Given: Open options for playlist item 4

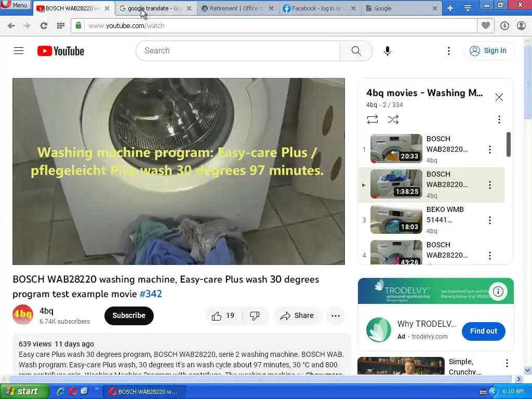Looking at the screenshot, I should (489, 256).
